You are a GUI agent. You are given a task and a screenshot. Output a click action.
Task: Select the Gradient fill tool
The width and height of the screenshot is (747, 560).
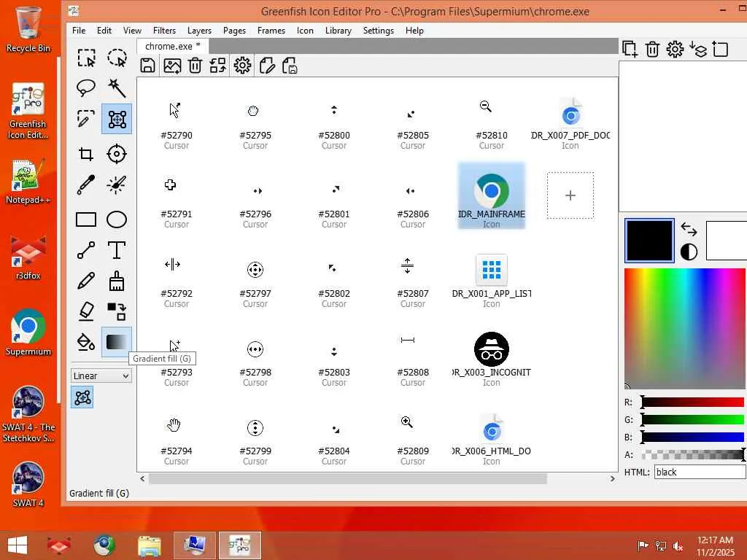point(117,342)
